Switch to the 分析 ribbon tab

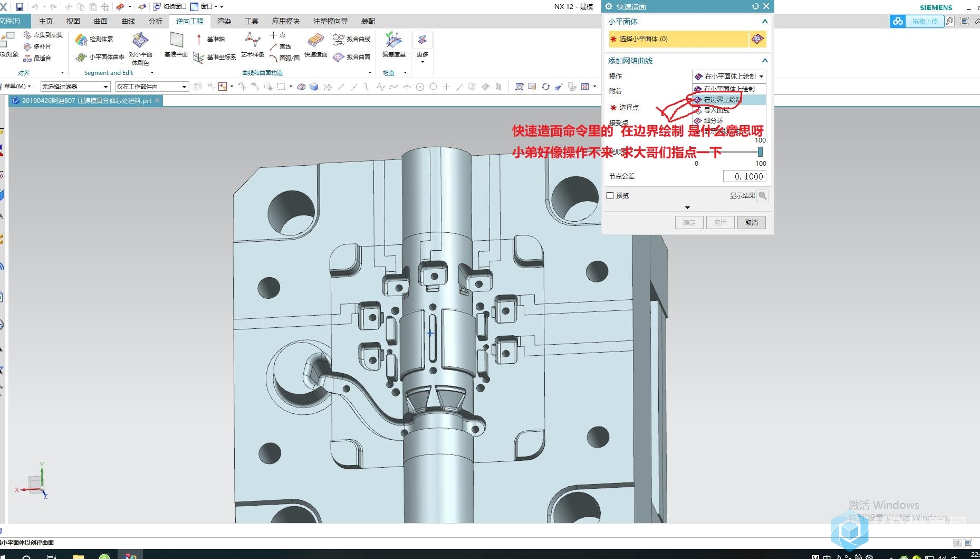(x=156, y=21)
